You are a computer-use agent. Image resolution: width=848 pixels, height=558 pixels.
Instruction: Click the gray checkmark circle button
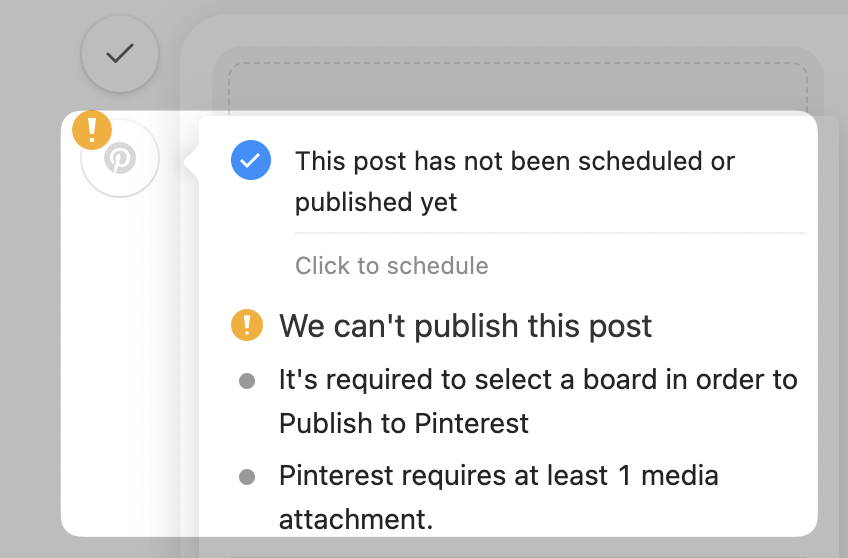coord(120,54)
